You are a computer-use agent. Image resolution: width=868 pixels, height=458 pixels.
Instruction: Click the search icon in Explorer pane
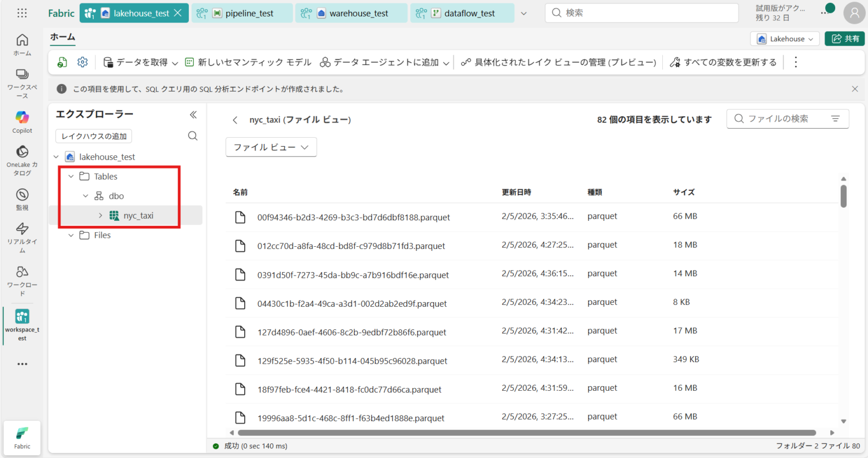[x=193, y=136]
